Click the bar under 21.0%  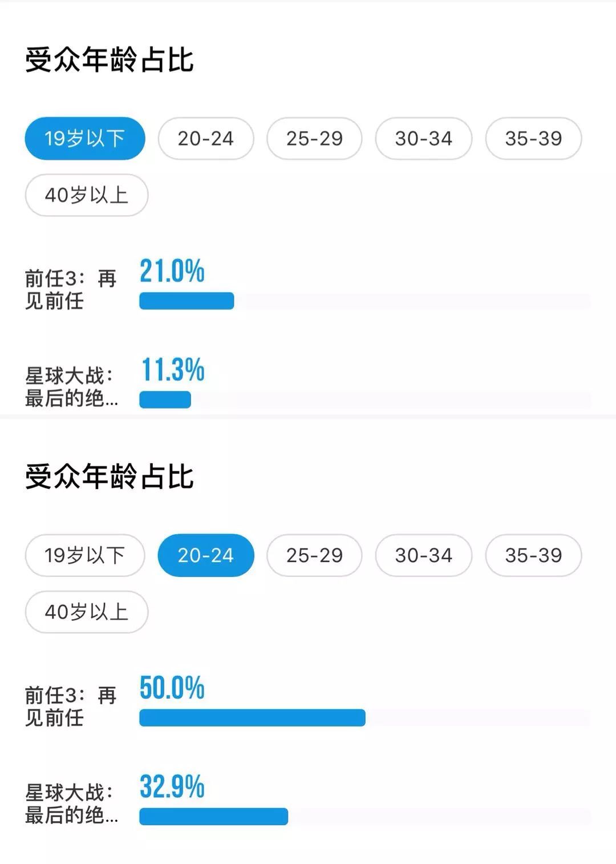(187, 301)
